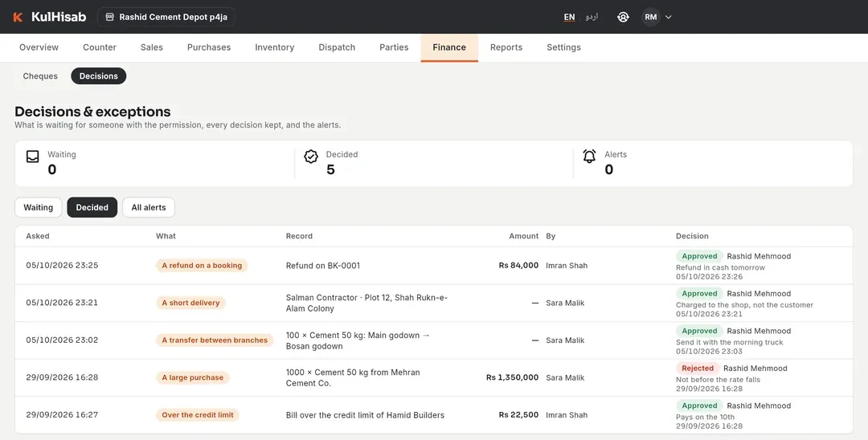Viewport: 868px width, 440px height.
Task: Open the Counter tab
Action: (x=100, y=47)
